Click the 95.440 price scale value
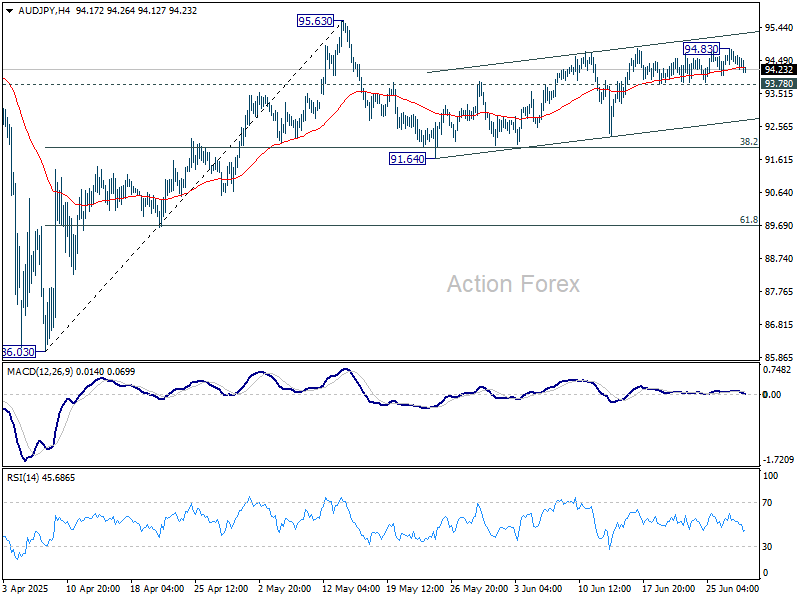800x600 pixels. (x=779, y=28)
